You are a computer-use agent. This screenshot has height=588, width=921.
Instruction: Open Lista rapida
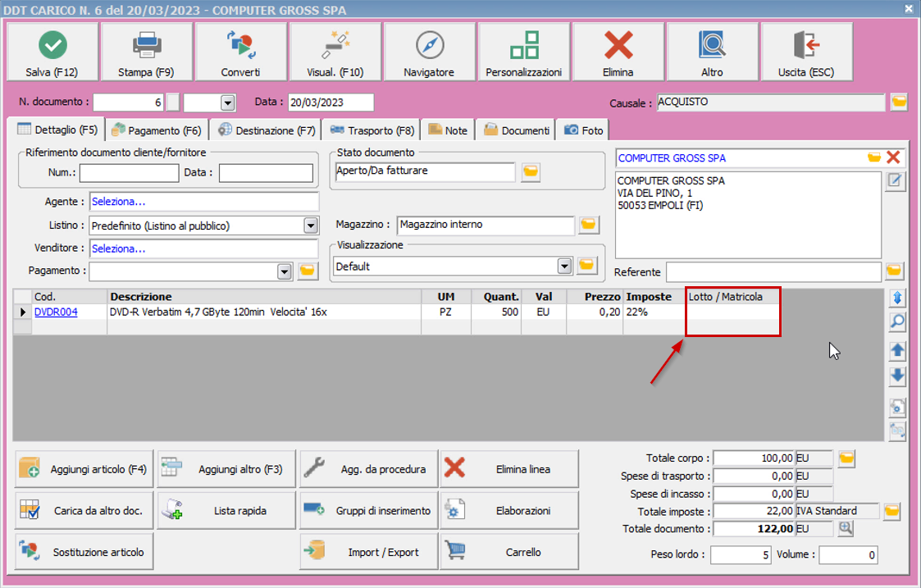226,510
